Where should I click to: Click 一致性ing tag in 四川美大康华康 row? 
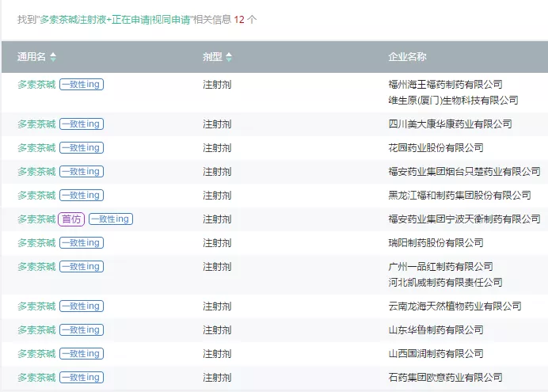pyautogui.click(x=82, y=124)
